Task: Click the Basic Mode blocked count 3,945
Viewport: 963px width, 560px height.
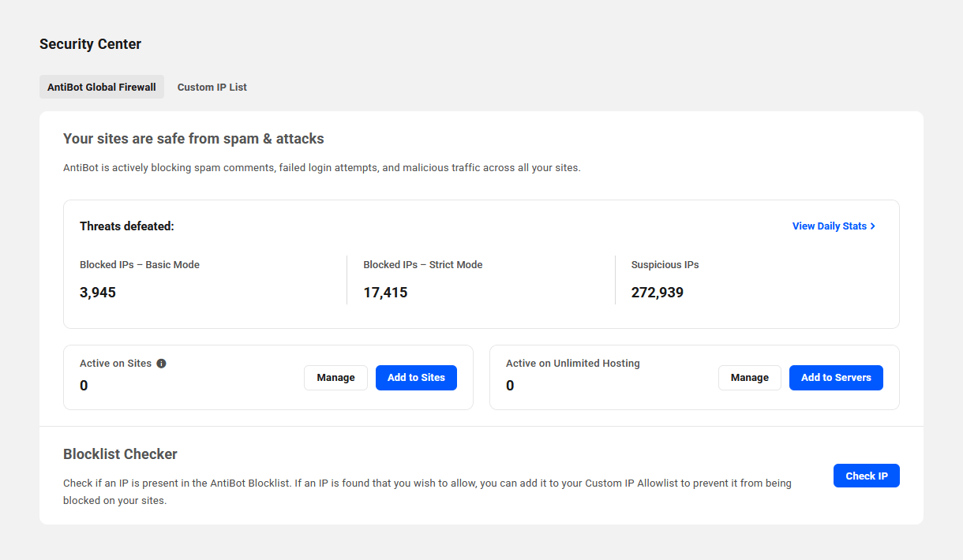Action: [x=98, y=293]
